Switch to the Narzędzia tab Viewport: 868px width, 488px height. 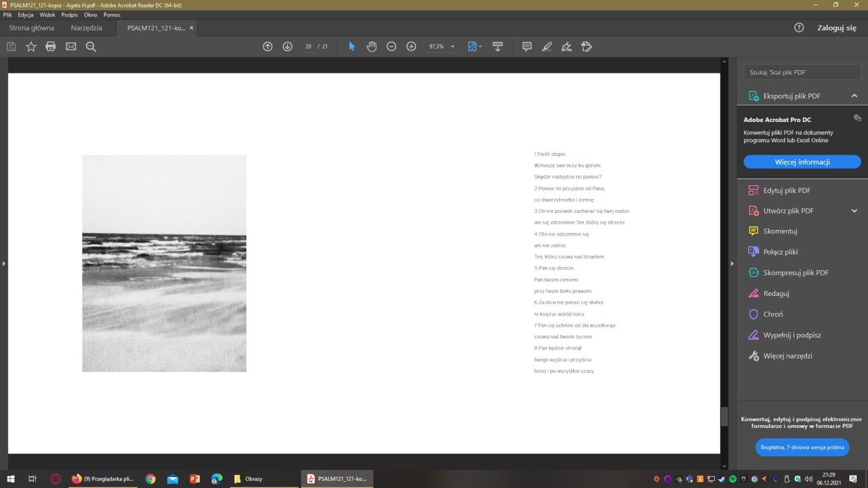[x=86, y=28]
